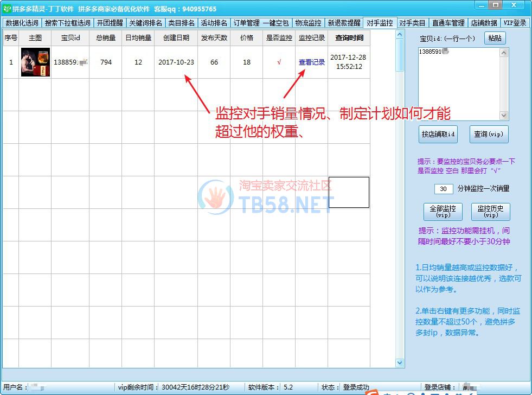Open the 关键词排名 tab

[x=145, y=23]
